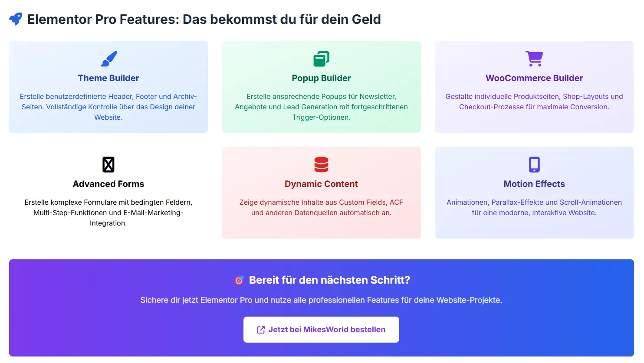Click the WooCommerce Builder heading
Viewport: 644px width, 363px height.
pos(534,78)
